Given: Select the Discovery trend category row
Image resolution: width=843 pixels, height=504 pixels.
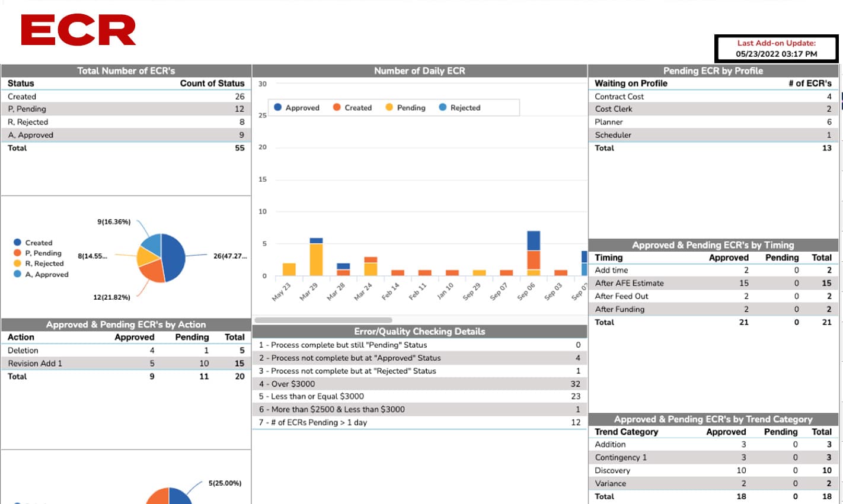Looking at the screenshot, I should pos(713,470).
